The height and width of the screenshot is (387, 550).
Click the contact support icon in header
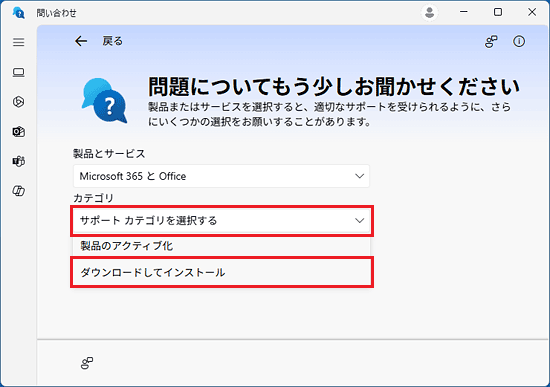point(491,41)
